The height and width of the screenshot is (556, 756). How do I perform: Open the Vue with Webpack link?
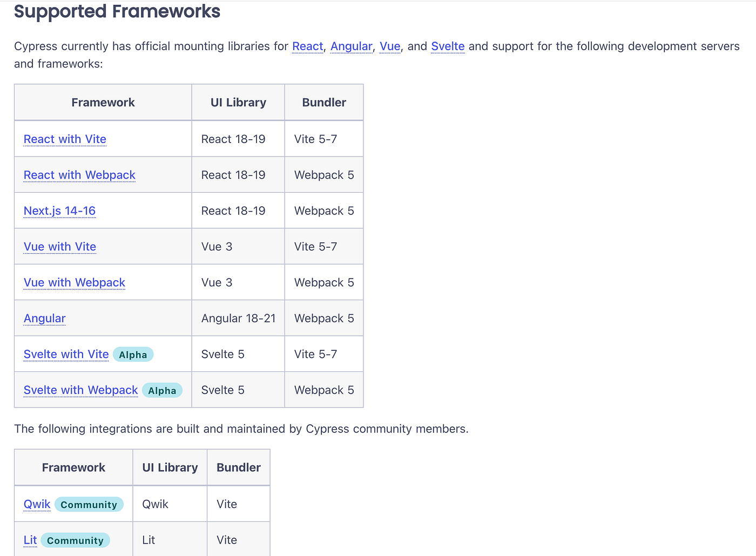click(x=75, y=282)
